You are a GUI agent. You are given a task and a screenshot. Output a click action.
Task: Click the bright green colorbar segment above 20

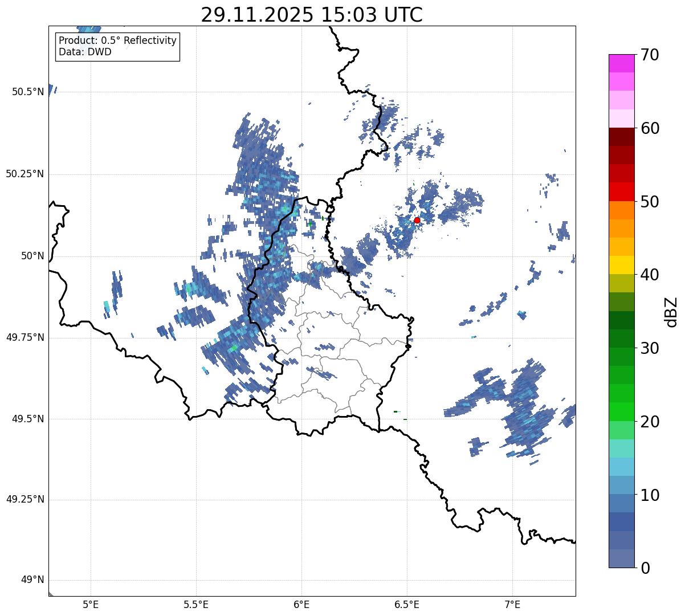tap(622, 412)
